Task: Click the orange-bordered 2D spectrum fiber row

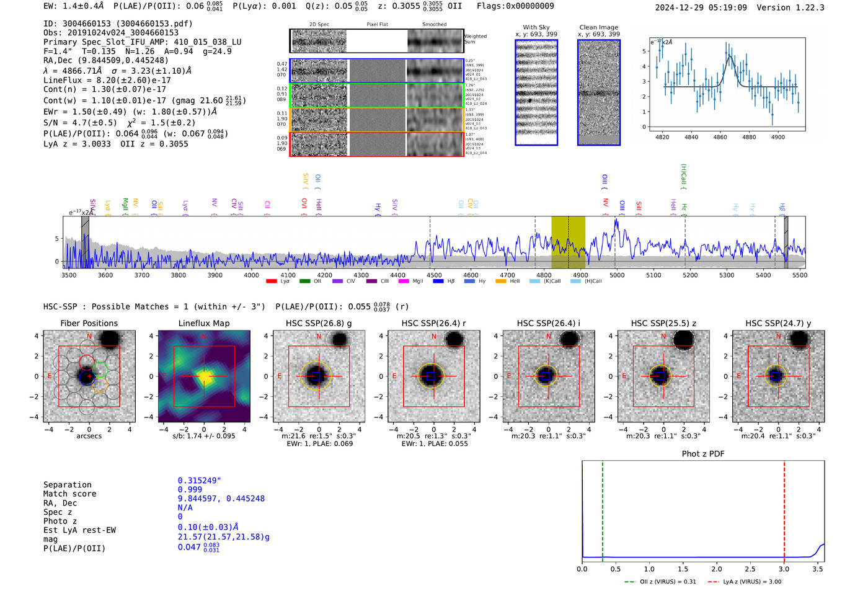Action: click(x=376, y=120)
